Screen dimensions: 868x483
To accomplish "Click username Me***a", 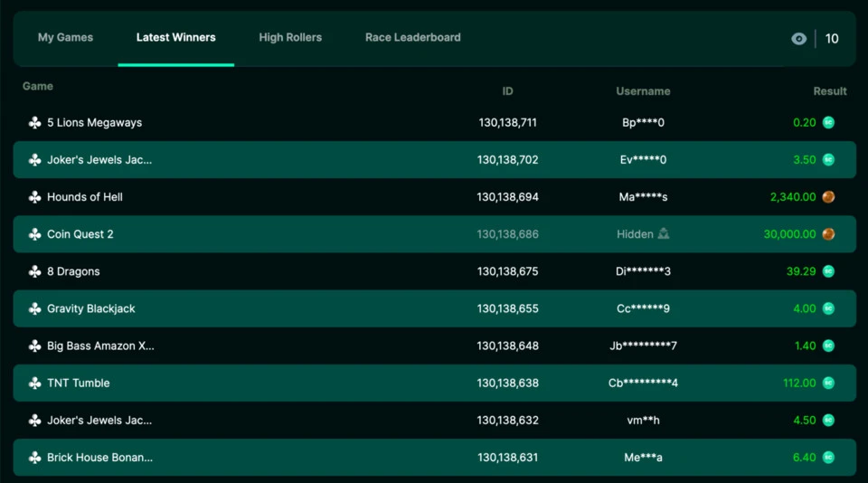I will tap(643, 458).
